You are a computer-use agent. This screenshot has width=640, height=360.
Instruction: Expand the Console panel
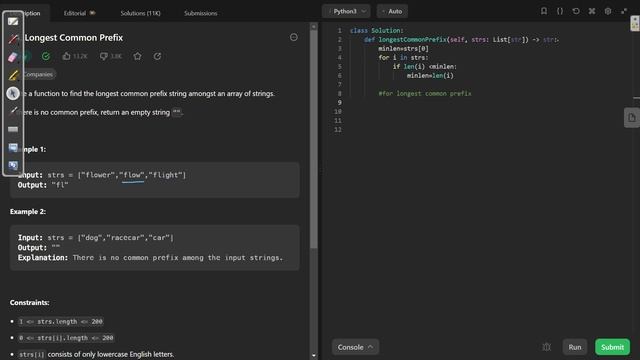[355, 347]
